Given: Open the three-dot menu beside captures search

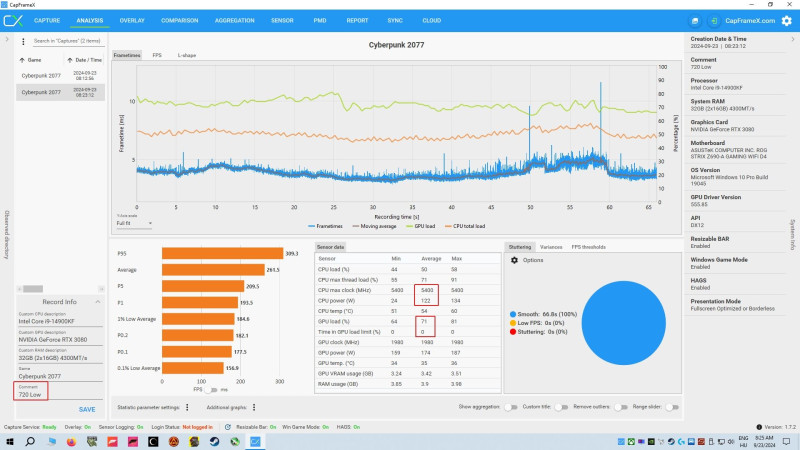Looking at the screenshot, I should (23, 41).
